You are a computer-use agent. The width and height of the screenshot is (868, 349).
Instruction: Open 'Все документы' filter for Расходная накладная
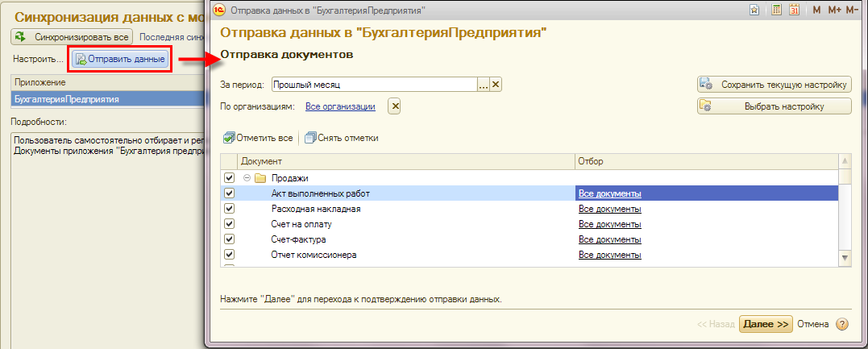(610, 209)
